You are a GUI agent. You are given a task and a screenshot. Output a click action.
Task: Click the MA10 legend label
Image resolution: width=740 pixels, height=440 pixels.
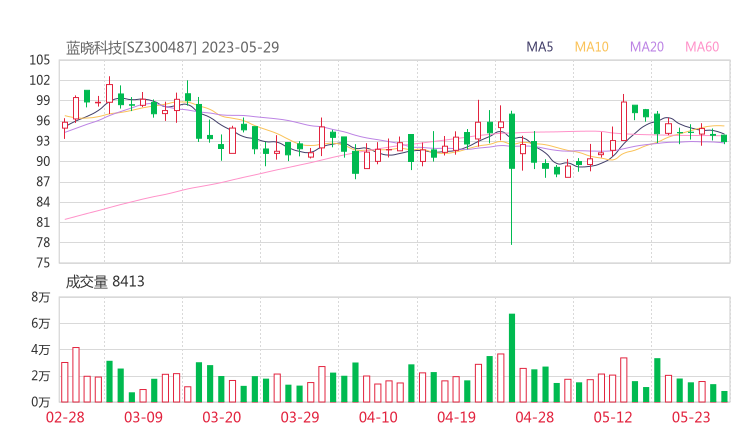click(x=591, y=47)
